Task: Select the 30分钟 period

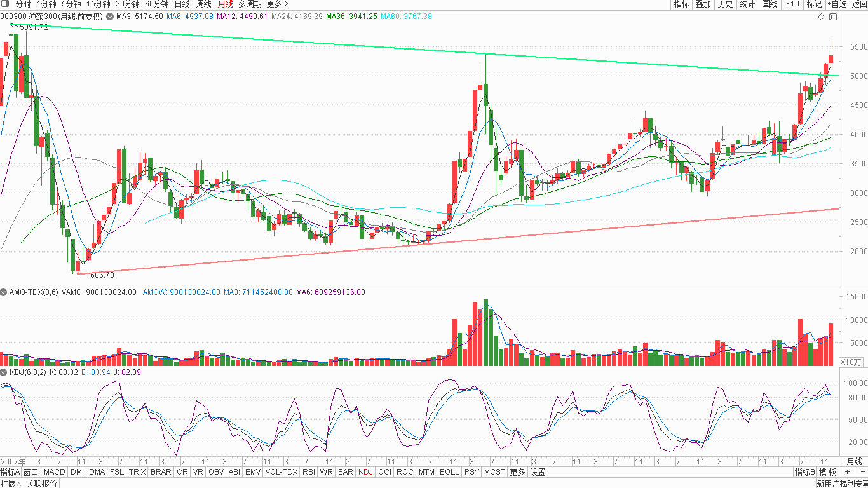Action: [127, 4]
